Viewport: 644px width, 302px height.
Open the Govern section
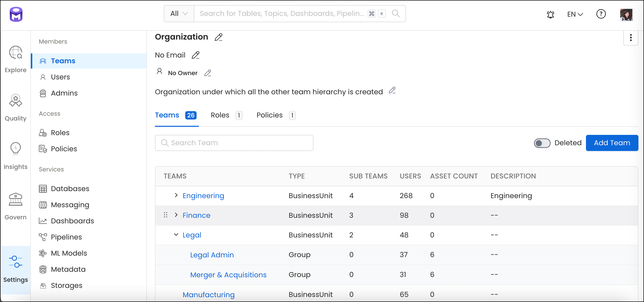(x=16, y=206)
